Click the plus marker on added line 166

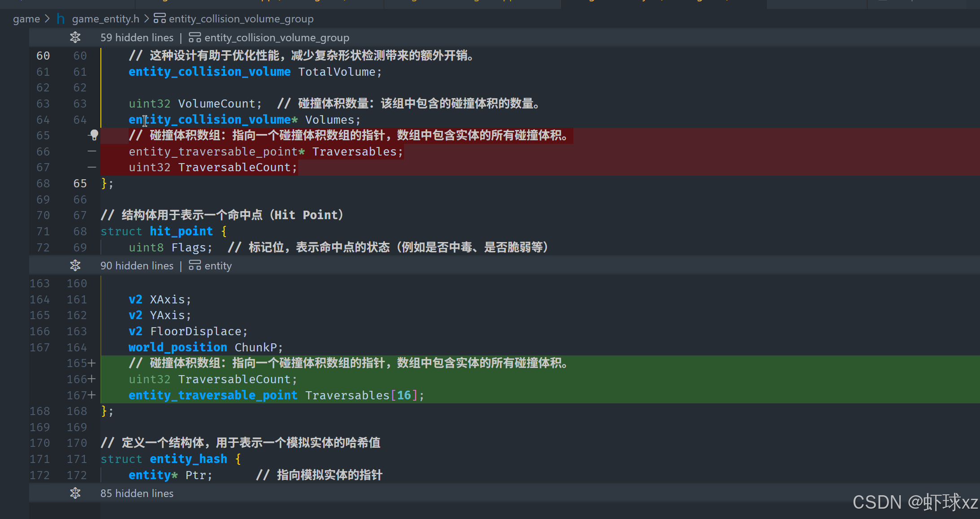click(x=92, y=379)
